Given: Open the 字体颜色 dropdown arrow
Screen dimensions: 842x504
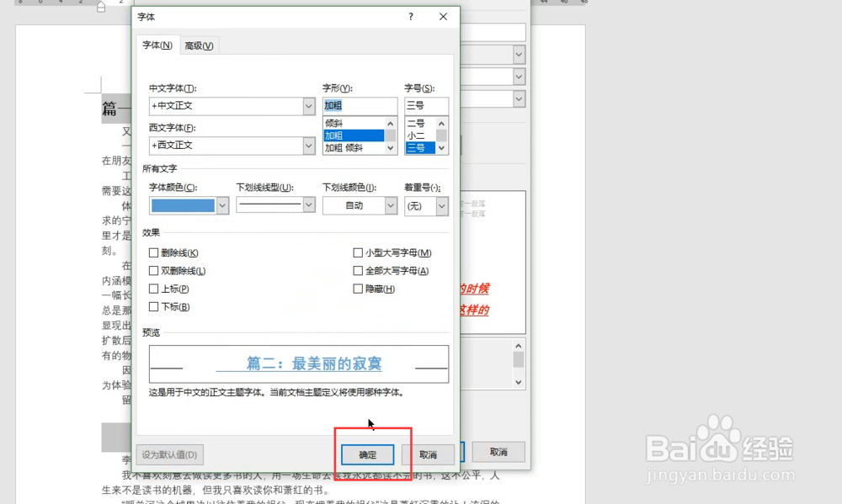Looking at the screenshot, I should tap(222, 205).
